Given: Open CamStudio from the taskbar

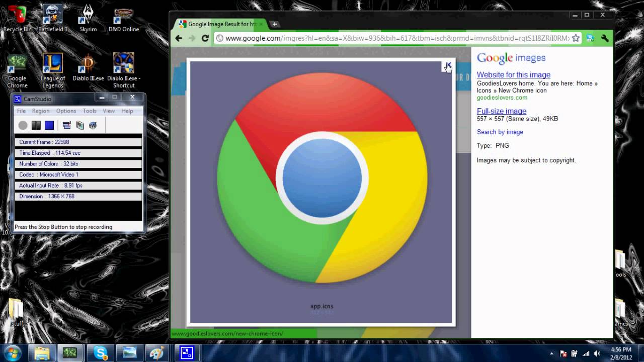Looking at the screenshot, I should (187, 353).
